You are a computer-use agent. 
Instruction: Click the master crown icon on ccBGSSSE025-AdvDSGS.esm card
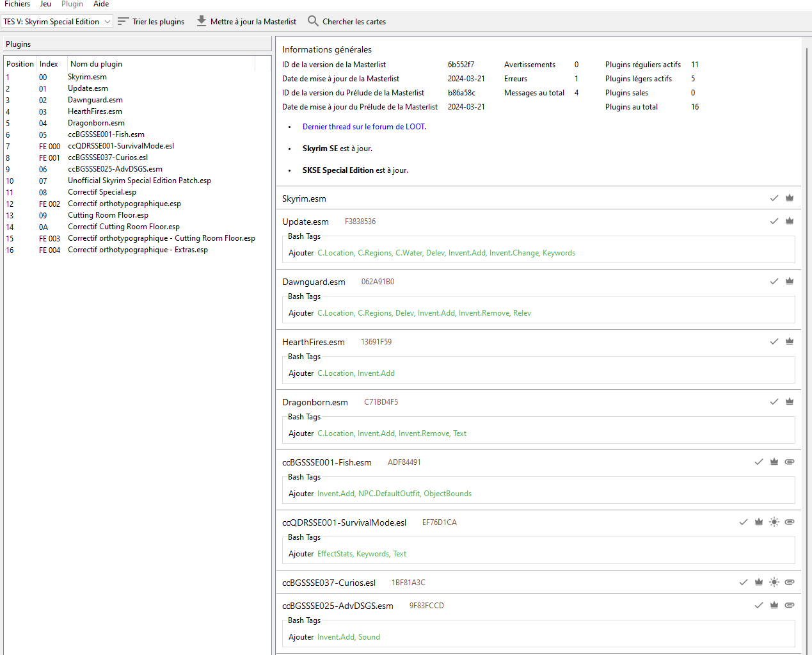[774, 605]
